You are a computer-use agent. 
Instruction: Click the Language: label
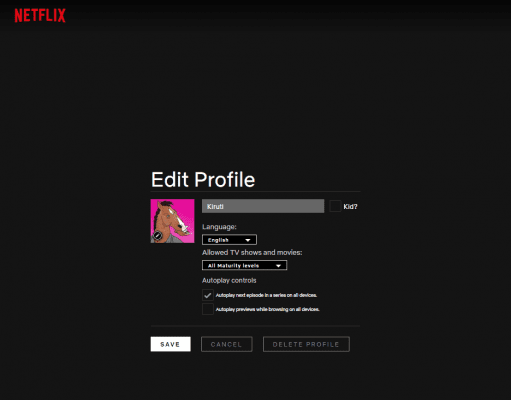tap(219, 227)
